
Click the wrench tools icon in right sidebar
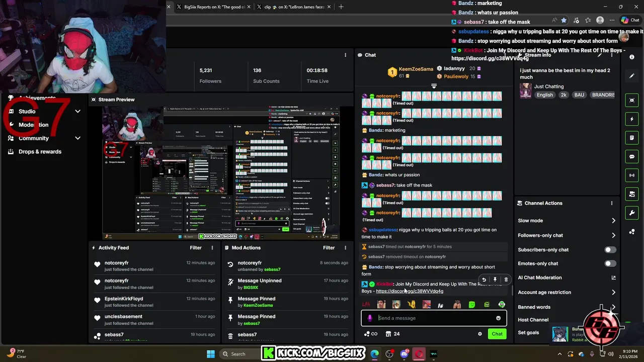coord(632,213)
